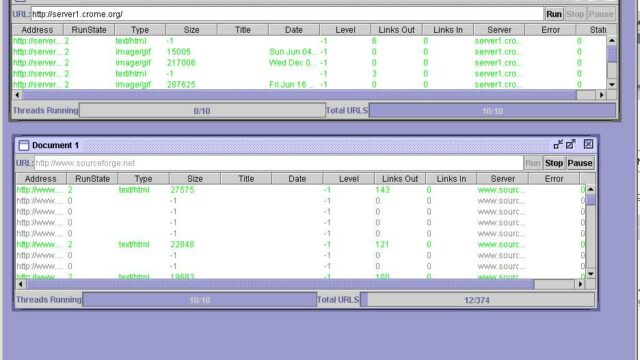
Task: Click Server column header in Document 1
Action: point(502,179)
